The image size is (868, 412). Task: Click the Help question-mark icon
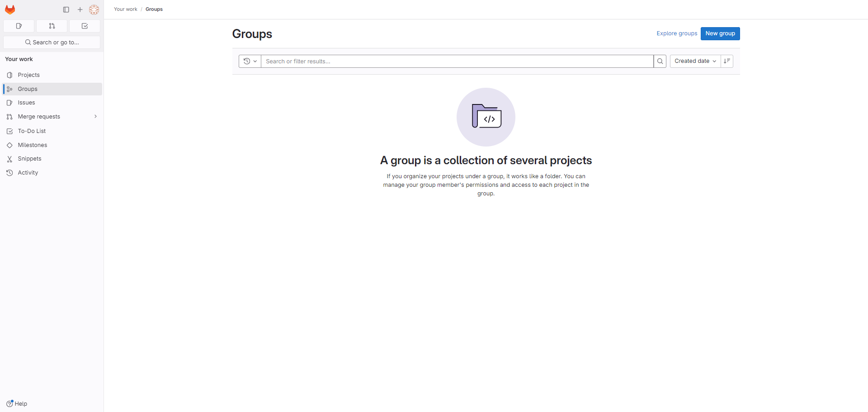click(9, 404)
